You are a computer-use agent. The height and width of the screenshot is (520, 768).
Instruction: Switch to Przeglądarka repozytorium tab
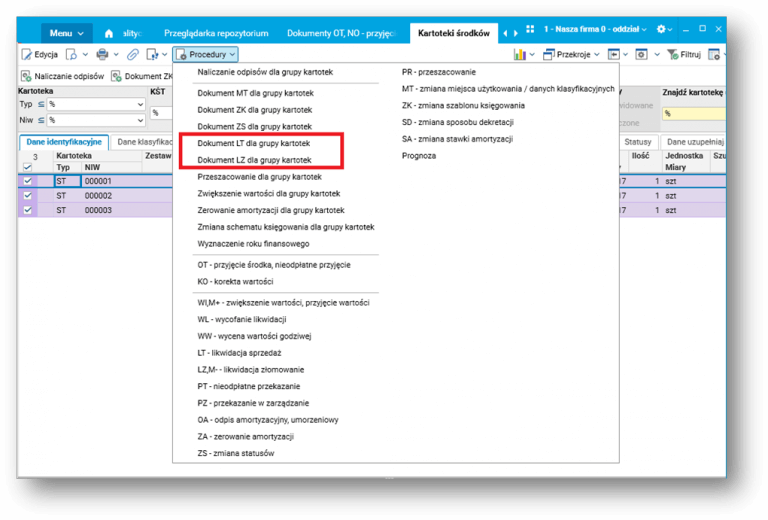(x=216, y=33)
